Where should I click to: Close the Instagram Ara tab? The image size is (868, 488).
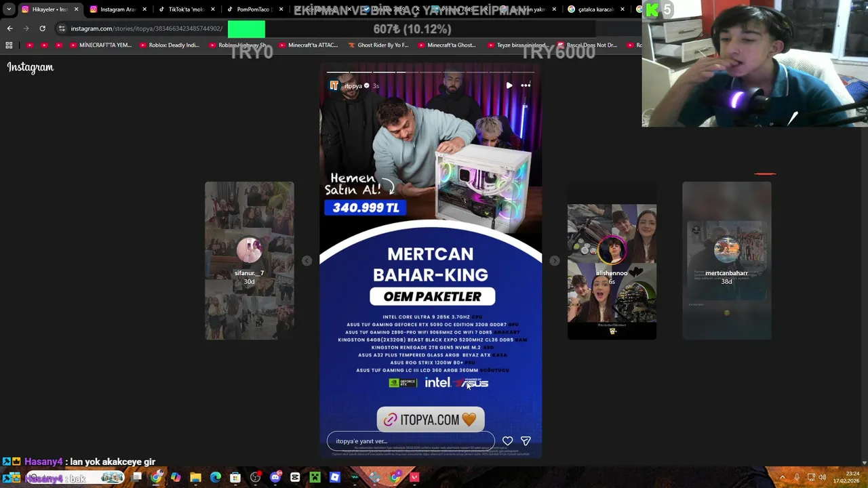click(x=144, y=9)
